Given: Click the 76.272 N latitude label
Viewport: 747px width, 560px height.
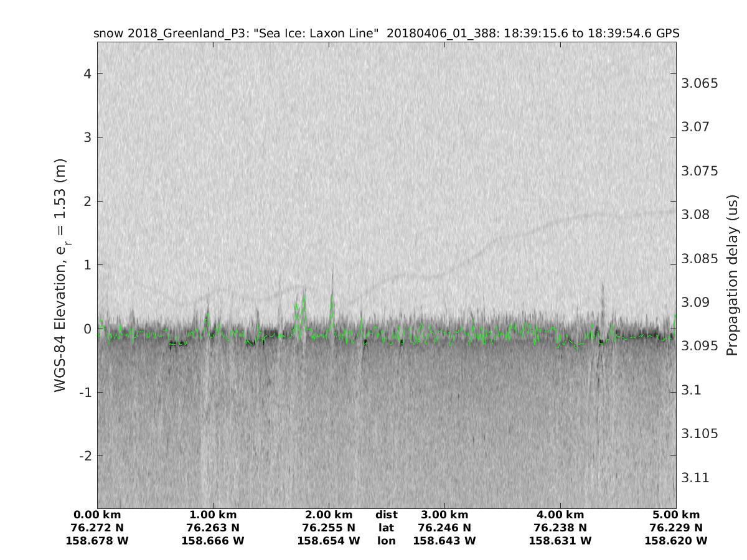Looking at the screenshot, I should (x=97, y=528).
